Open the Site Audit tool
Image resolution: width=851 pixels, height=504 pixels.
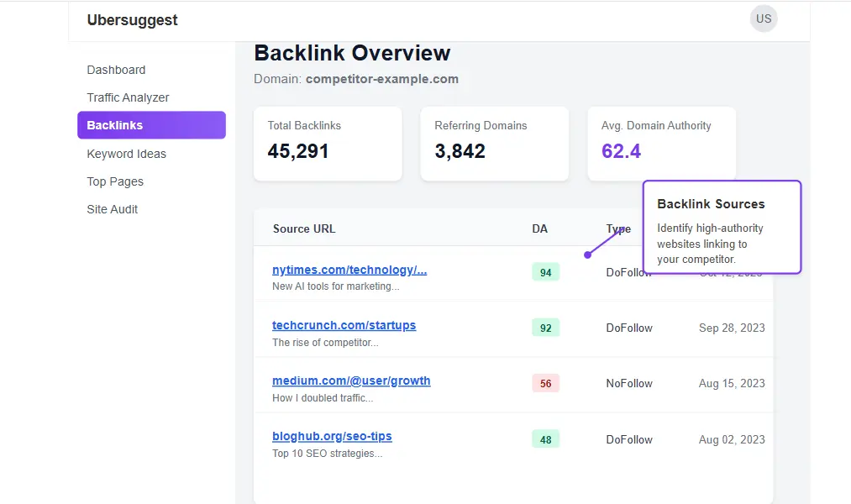(x=112, y=209)
